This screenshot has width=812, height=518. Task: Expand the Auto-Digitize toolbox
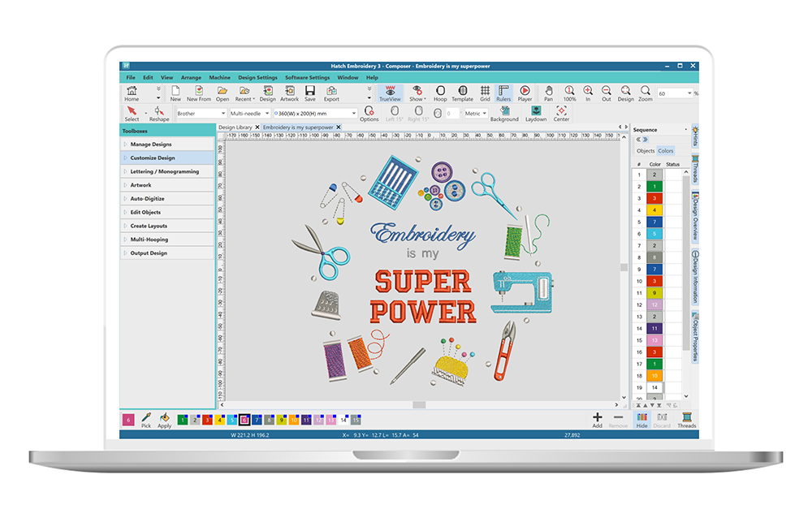pyautogui.click(x=147, y=199)
